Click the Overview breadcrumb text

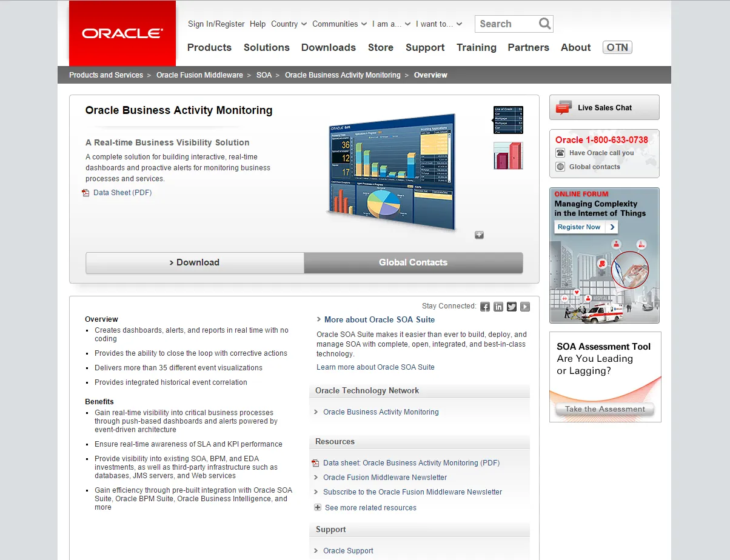point(430,75)
